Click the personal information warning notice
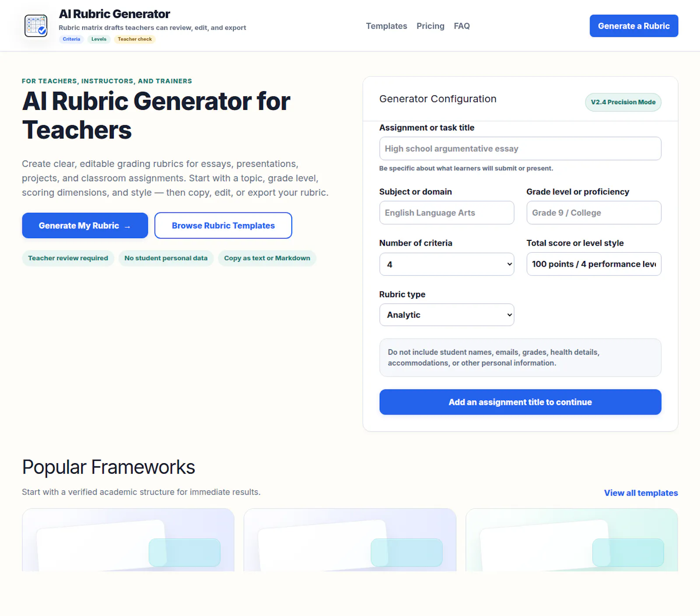Image resolution: width=700 pixels, height=616 pixels. click(520, 358)
